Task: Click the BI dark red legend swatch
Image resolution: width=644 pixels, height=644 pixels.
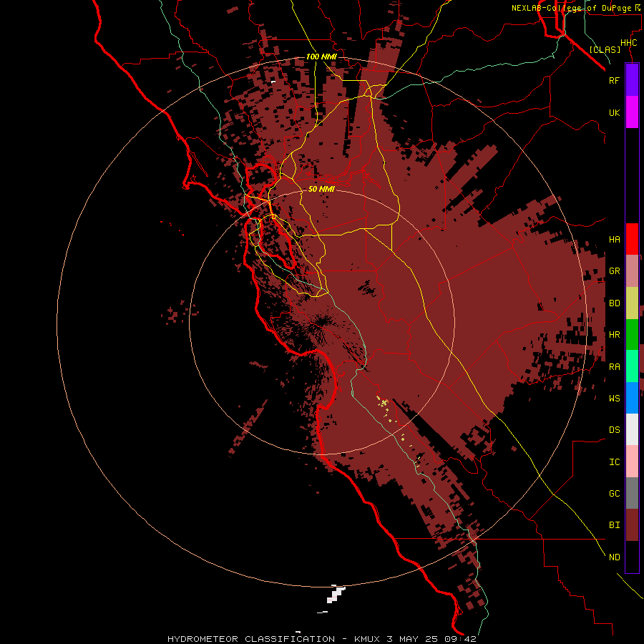Action: coord(632,525)
